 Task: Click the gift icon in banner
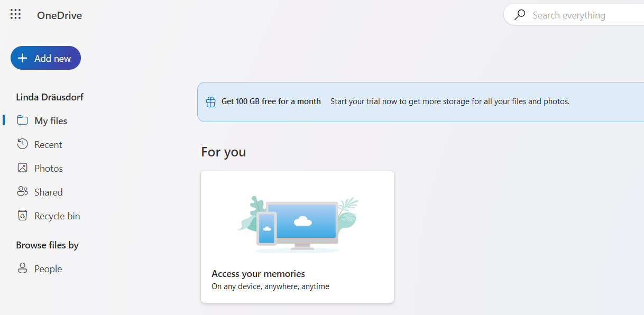(210, 101)
